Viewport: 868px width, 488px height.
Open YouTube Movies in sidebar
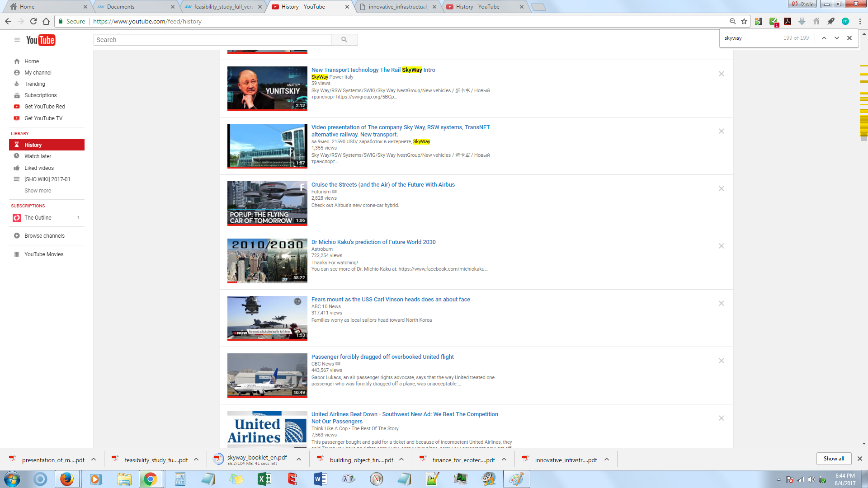[x=44, y=254]
